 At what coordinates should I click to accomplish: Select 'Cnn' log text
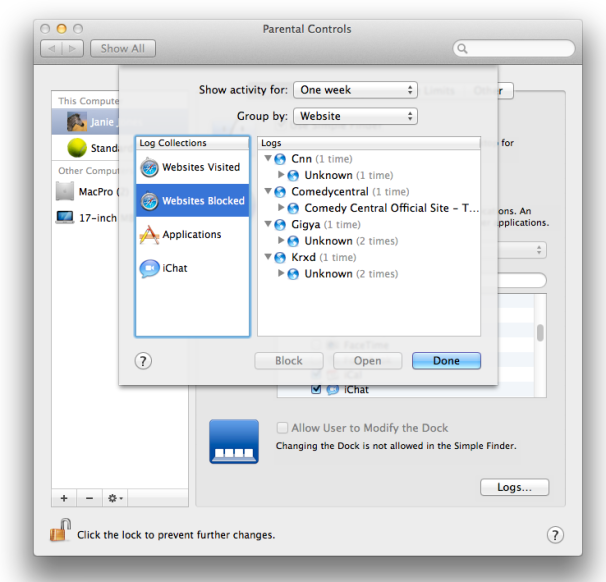pos(301,159)
